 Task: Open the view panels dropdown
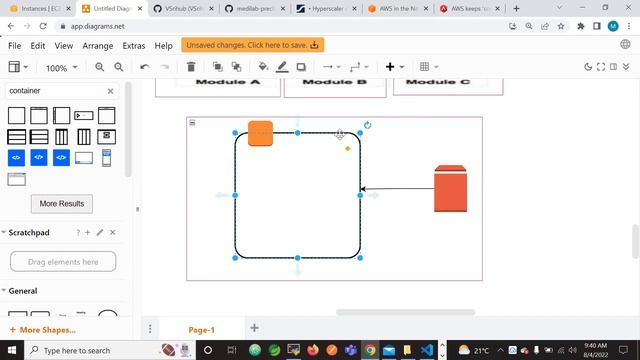pyautogui.click(x=18, y=67)
